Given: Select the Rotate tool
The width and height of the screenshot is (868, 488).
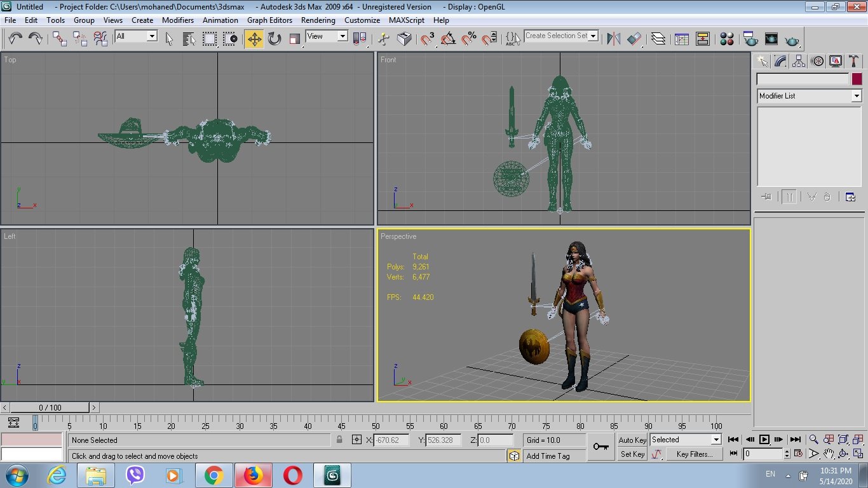Looking at the screenshot, I should 275,39.
